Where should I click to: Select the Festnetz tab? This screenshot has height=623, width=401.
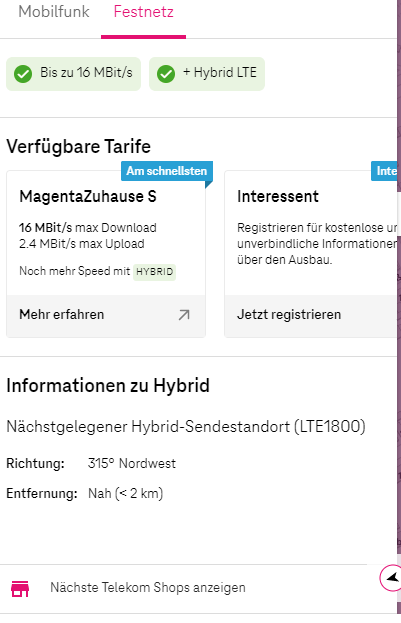143,12
